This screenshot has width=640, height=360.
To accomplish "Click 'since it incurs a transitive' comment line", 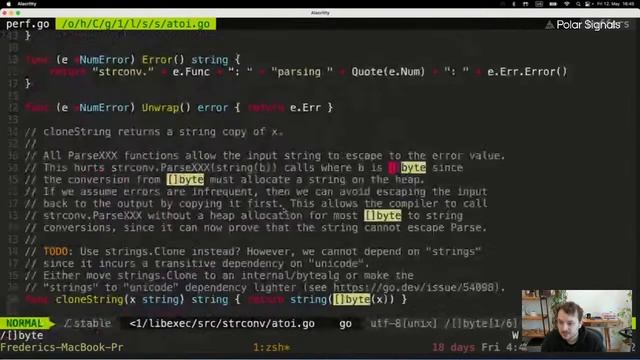I will [197, 263].
